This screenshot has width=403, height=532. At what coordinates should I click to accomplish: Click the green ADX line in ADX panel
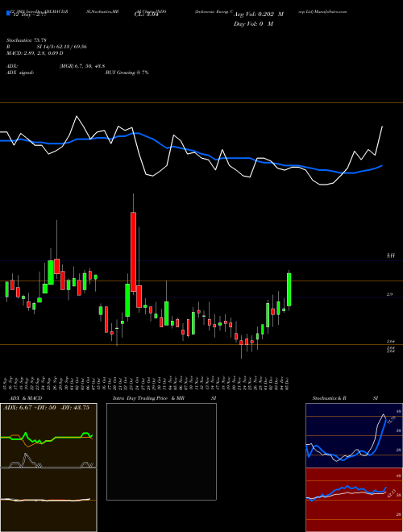[x=47, y=438]
